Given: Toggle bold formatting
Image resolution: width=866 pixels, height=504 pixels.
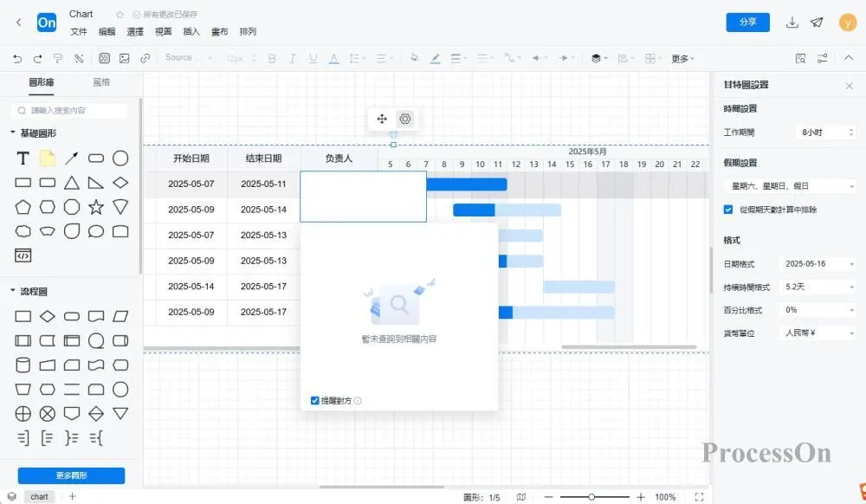Looking at the screenshot, I should (272, 58).
